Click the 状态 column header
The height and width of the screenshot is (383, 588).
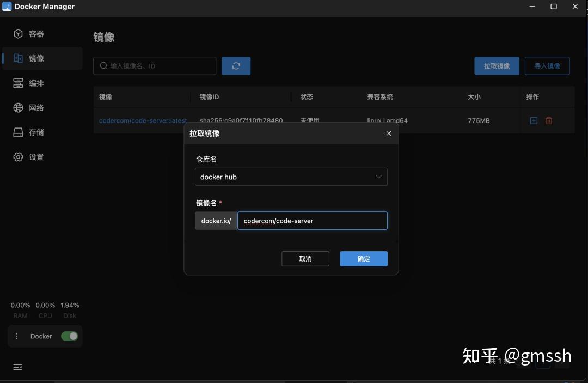click(x=307, y=97)
